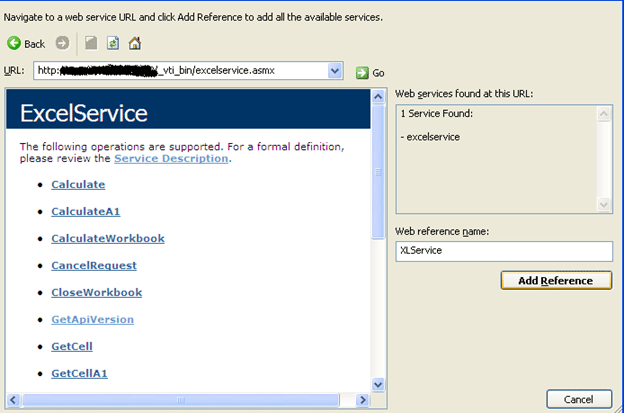Viewport: 624px width, 413px height.
Task: Expand the URL address dropdown
Action: click(335, 71)
